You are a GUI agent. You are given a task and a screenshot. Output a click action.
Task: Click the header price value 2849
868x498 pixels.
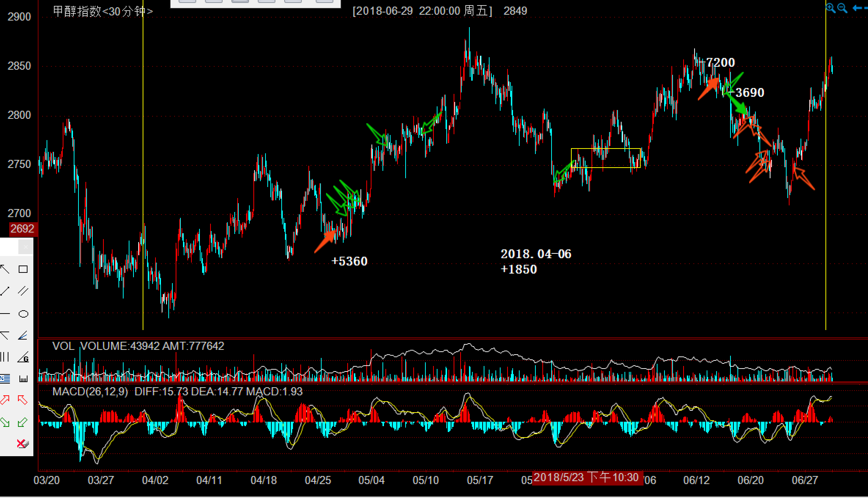coord(515,11)
